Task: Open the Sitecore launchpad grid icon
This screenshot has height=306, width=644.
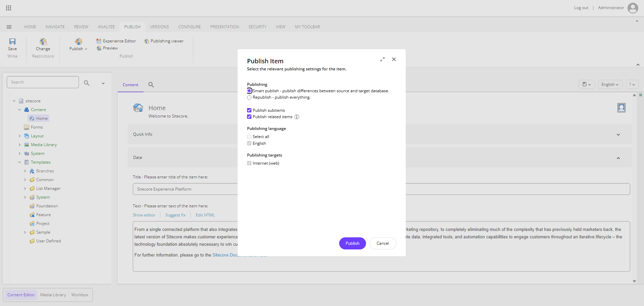Action: coord(9,8)
